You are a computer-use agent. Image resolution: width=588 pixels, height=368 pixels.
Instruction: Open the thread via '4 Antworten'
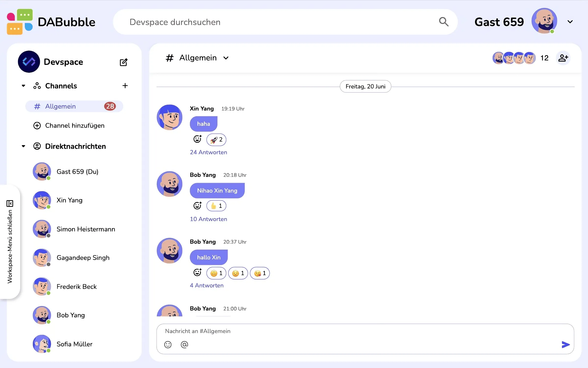(x=207, y=285)
